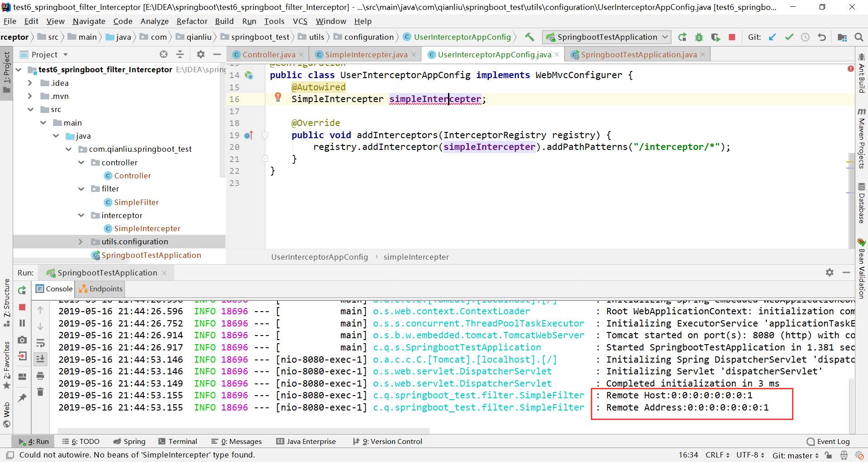Toggle scroll to end of console

click(x=40, y=359)
